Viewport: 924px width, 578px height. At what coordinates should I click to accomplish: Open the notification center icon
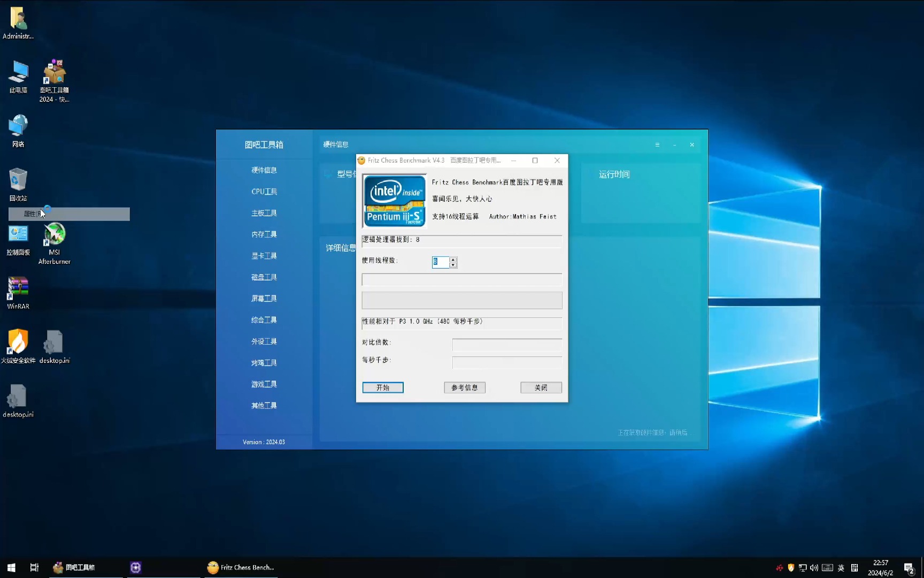tap(909, 568)
